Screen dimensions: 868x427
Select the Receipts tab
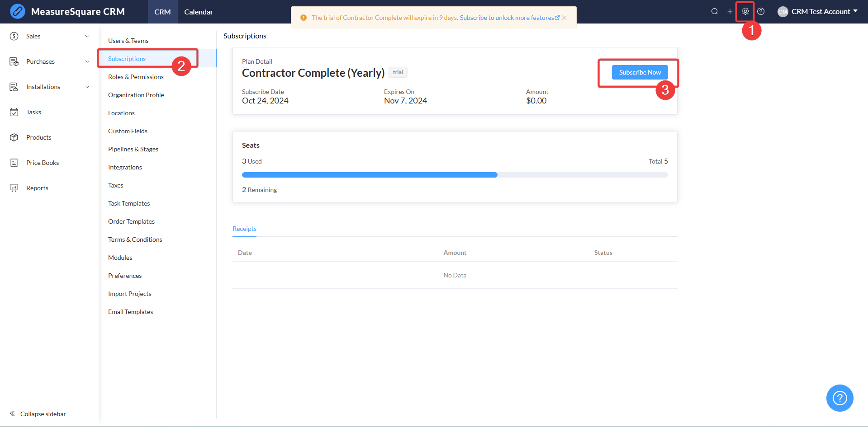point(244,229)
